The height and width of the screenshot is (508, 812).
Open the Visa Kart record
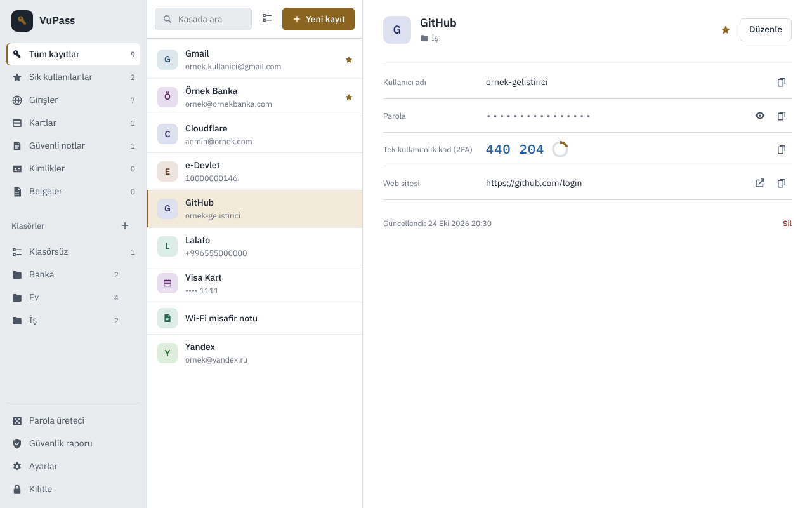254,284
